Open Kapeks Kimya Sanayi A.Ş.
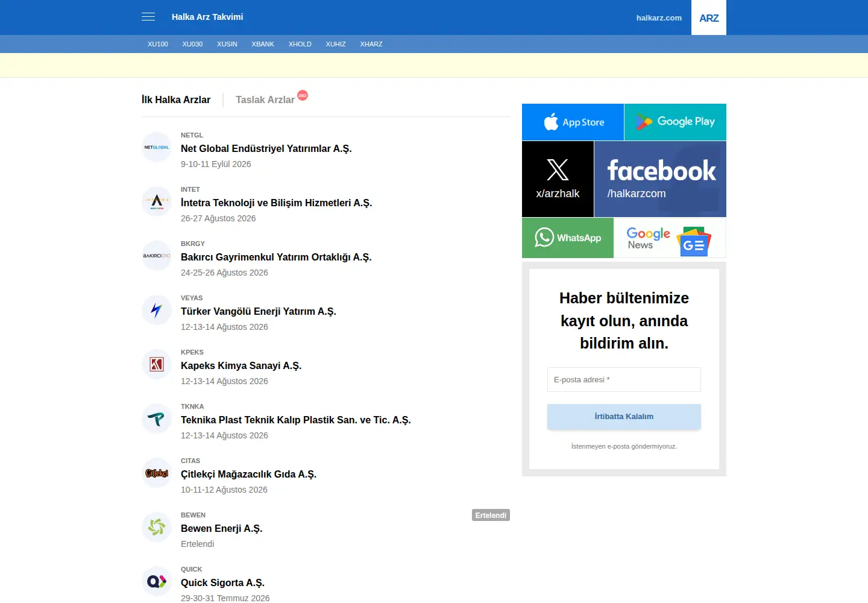The height and width of the screenshot is (603, 868). point(241,365)
